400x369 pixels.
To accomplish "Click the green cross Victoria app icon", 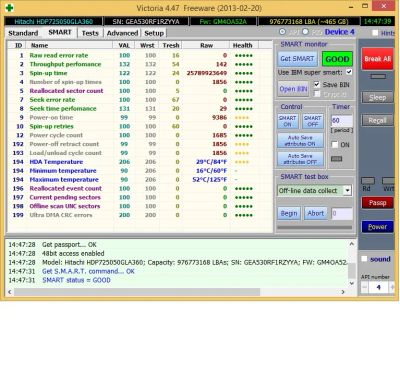I will coord(10,8).
